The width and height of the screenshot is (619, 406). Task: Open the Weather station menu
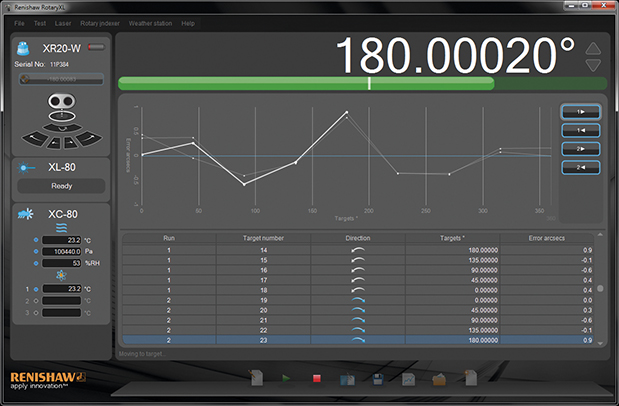coord(150,22)
